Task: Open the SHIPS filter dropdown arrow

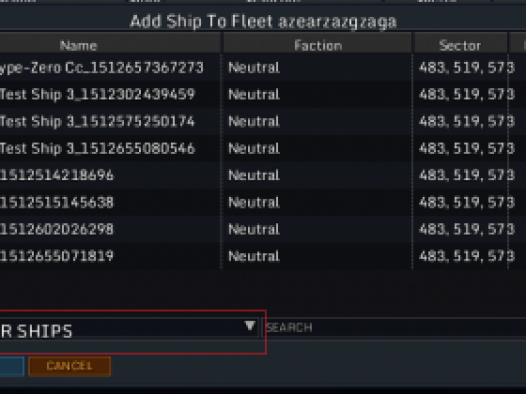Action: [x=250, y=326]
